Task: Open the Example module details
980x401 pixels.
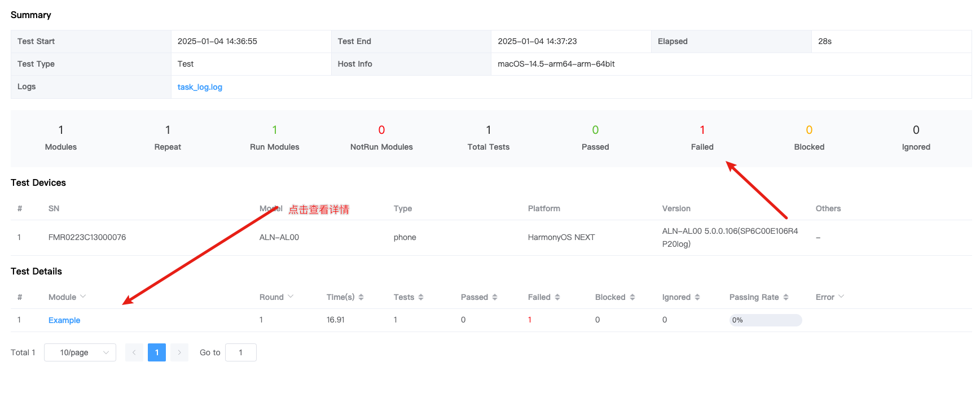Action: point(64,320)
